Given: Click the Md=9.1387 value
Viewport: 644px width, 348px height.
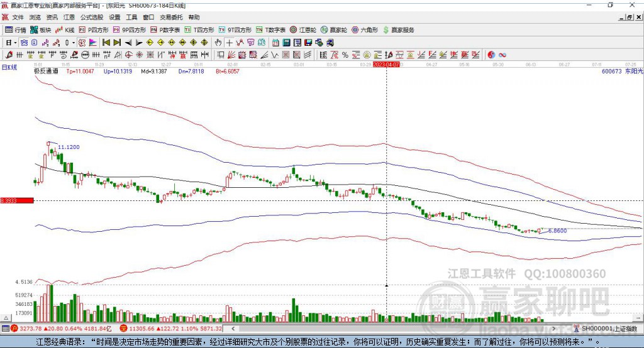Looking at the screenshot, I should [x=154, y=71].
